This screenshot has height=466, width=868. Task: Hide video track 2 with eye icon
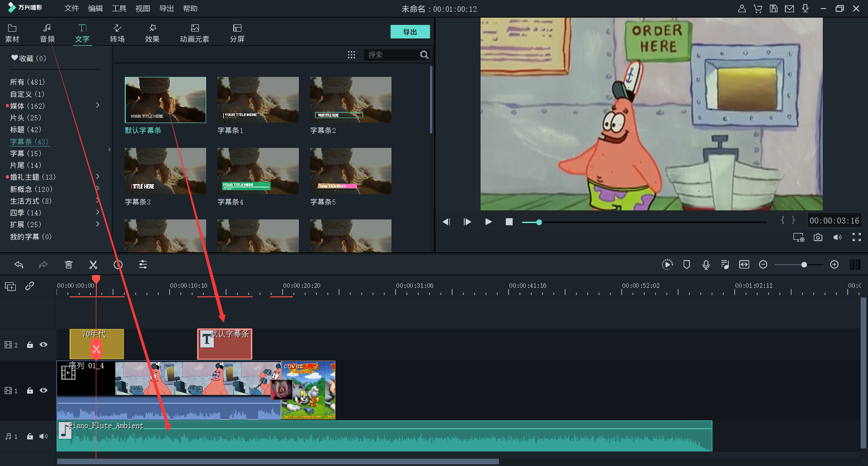tap(43, 345)
